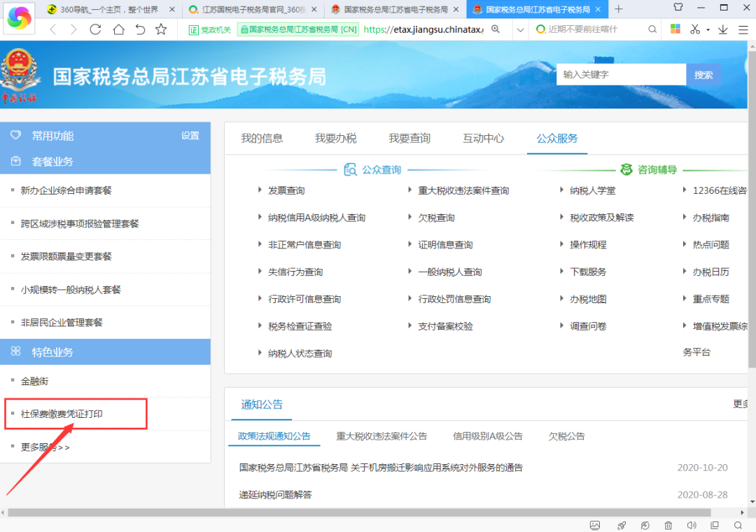Open 发票限额票量变更套餐
This screenshot has height=532, width=756.
point(66,257)
